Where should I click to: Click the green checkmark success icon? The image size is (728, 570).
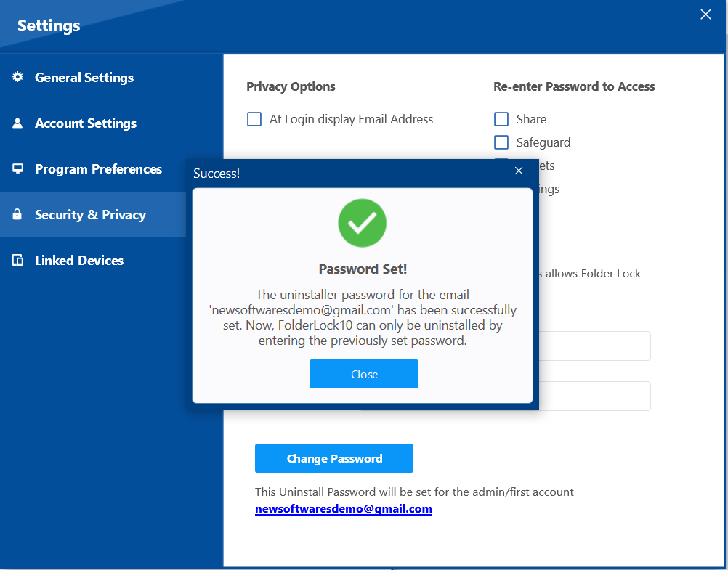click(362, 223)
